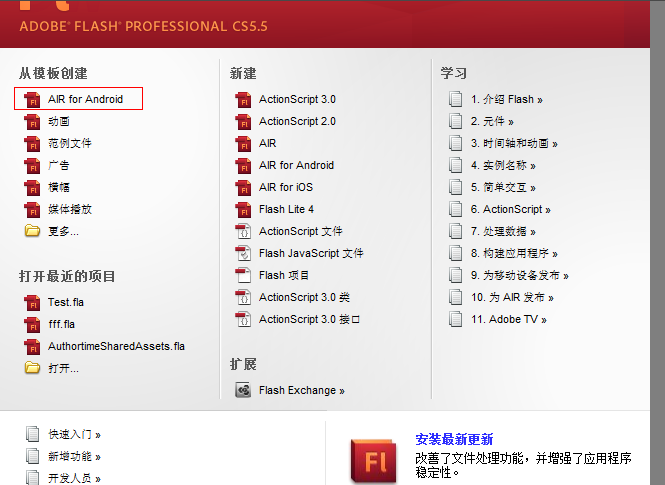
Task: Click the folder icon beside 打开...
Action: (32, 368)
